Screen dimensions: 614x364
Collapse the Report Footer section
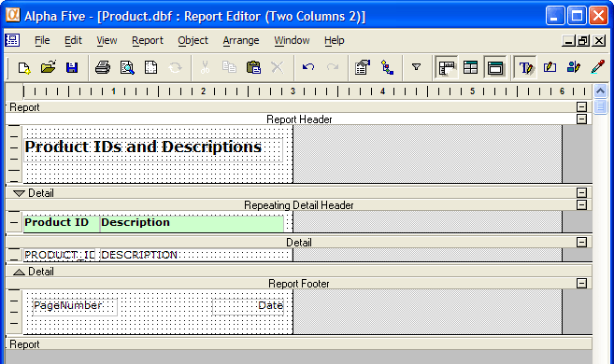click(x=582, y=283)
